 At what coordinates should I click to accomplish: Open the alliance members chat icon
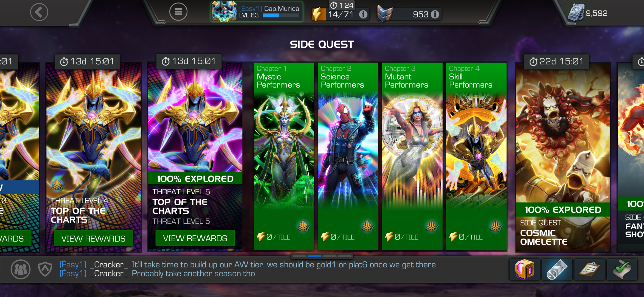21,269
